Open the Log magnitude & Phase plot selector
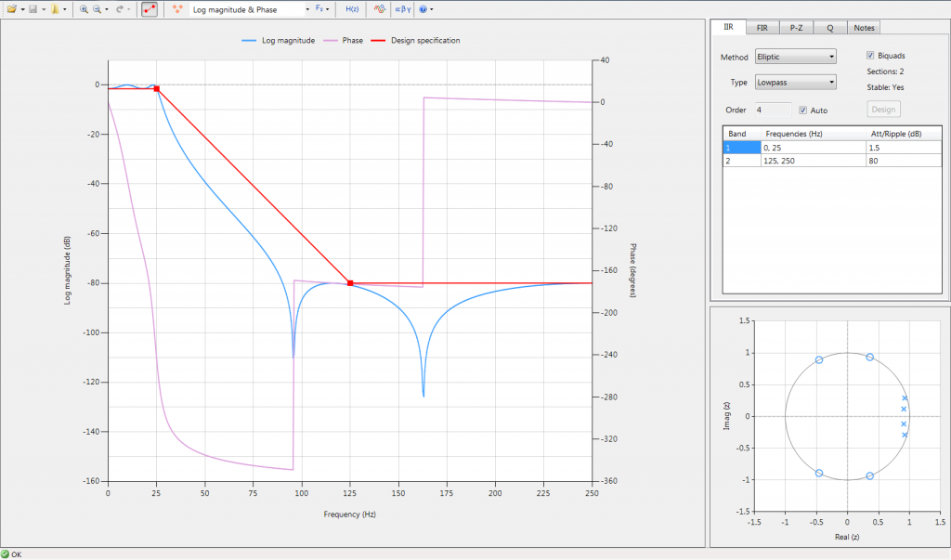This screenshot has width=951, height=560. pos(249,8)
